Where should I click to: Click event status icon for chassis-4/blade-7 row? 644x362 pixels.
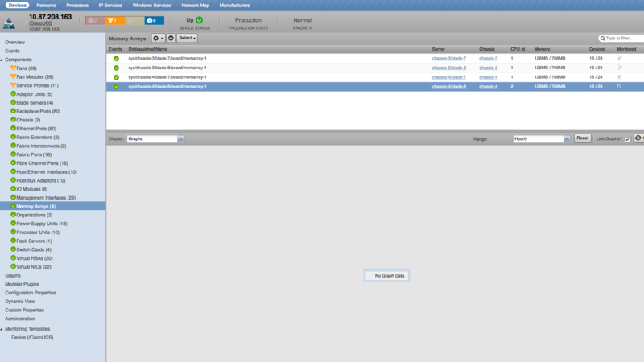coord(116,77)
